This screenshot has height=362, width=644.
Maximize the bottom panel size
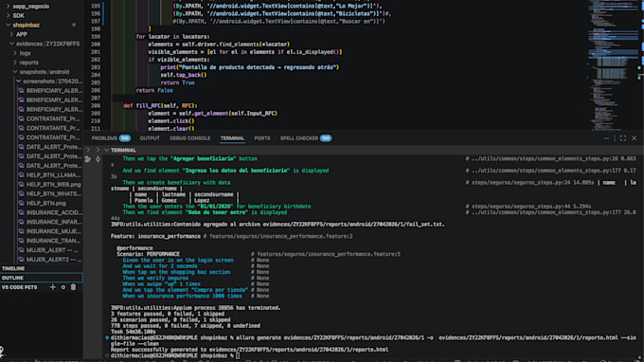tap(623, 138)
